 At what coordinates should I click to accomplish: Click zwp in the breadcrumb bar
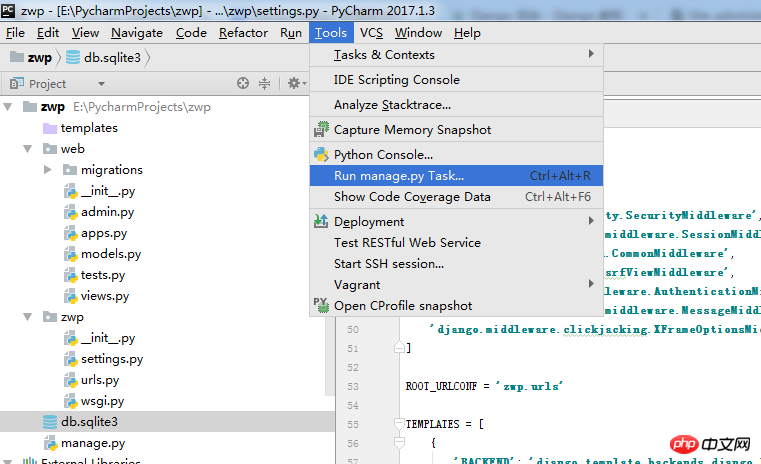(40, 58)
